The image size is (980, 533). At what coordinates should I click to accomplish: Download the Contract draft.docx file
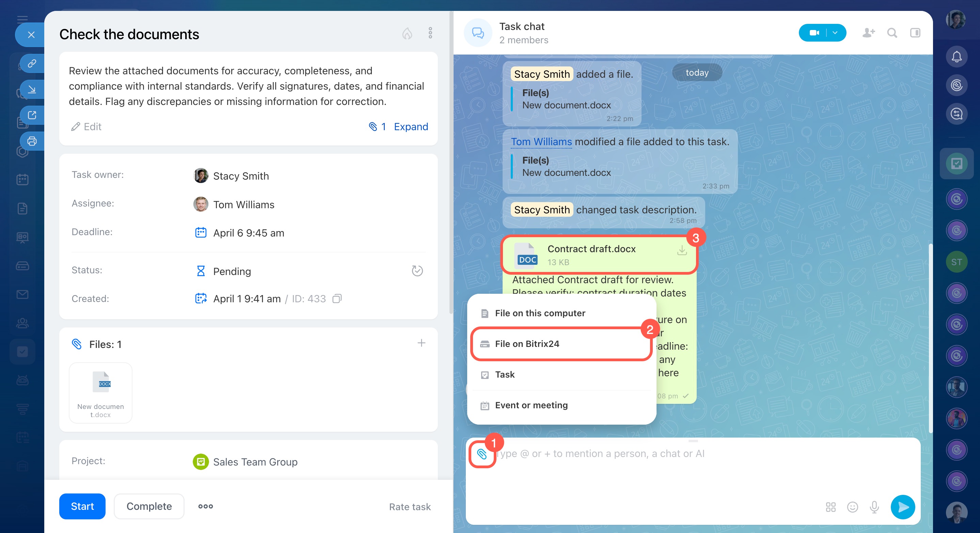point(682,250)
